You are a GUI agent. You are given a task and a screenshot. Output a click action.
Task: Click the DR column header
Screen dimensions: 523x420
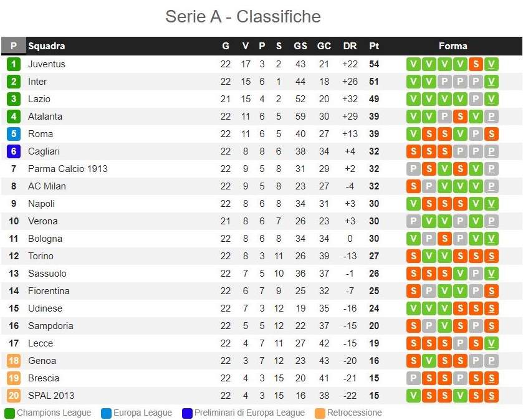click(350, 46)
